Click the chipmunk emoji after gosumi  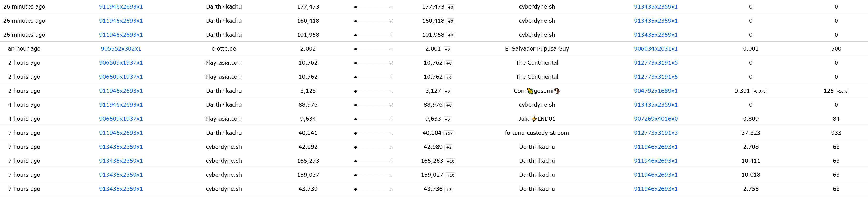(x=557, y=91)
